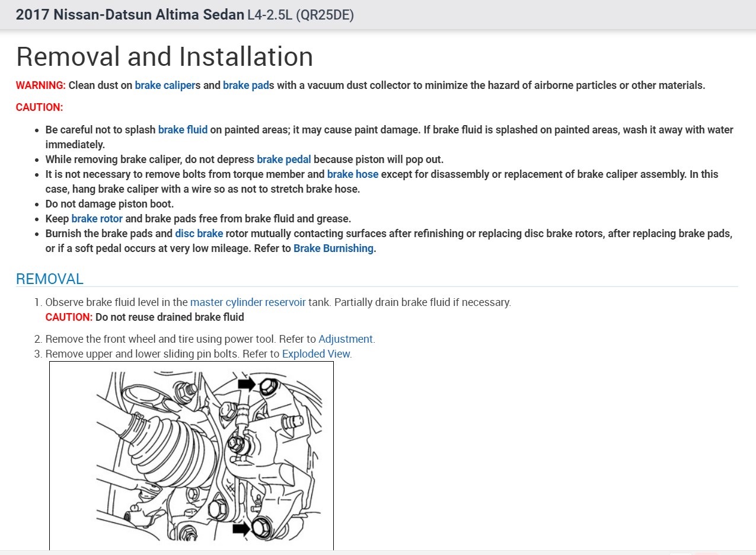Click the REMOVAL section heading
756x555 pixels.
[50, 279]
